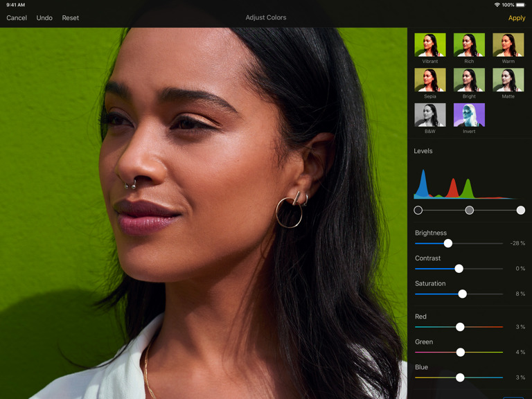Click the Red channel slider knob
Viewport: 532px width, 399px height.
click(460, 327)
